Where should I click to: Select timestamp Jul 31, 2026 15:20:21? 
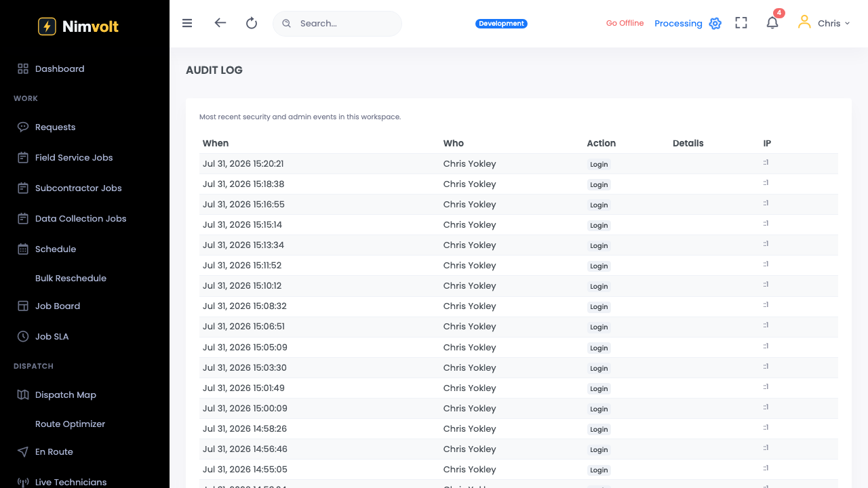(243, 163)
